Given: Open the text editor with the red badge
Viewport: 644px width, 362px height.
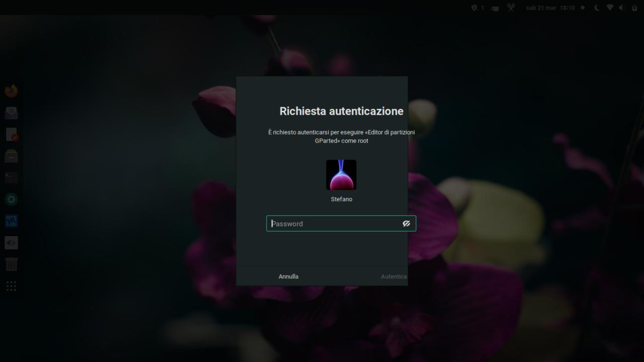Looking at the screenshot, I should tap(11, 134).
